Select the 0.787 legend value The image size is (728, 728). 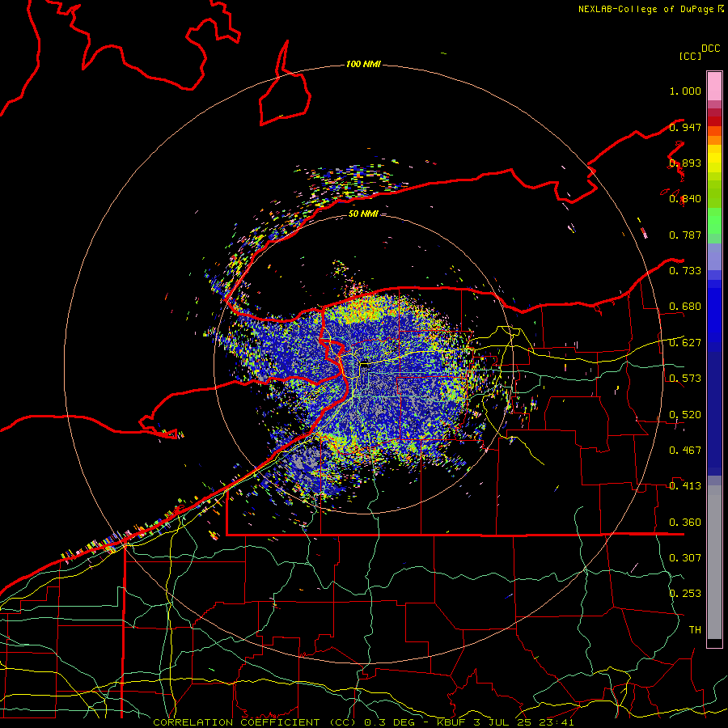pos(685,235)
